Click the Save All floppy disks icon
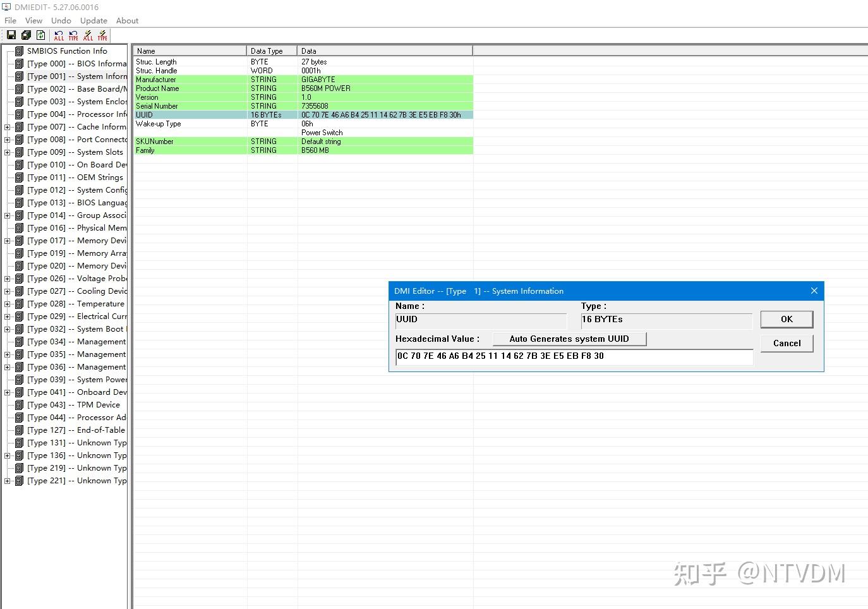Viewport: 868px width, 609px height. point(26,35)
